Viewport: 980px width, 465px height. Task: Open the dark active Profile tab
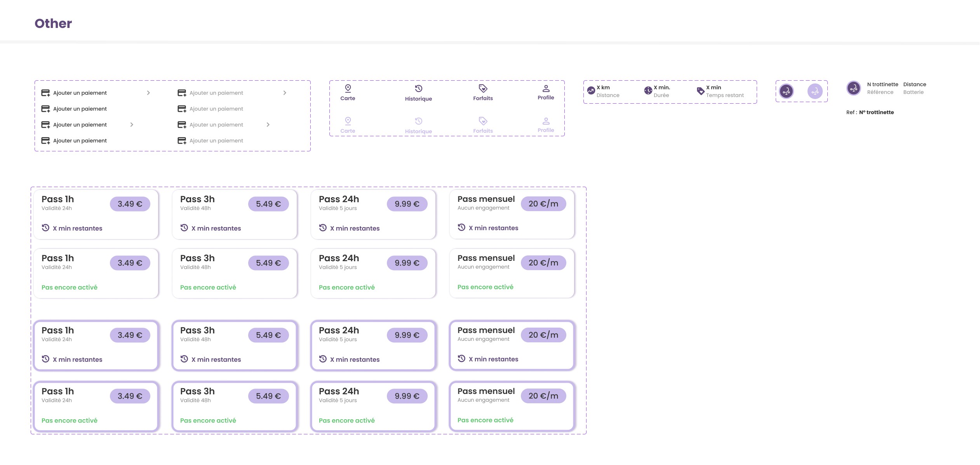(x=546, y=92)
